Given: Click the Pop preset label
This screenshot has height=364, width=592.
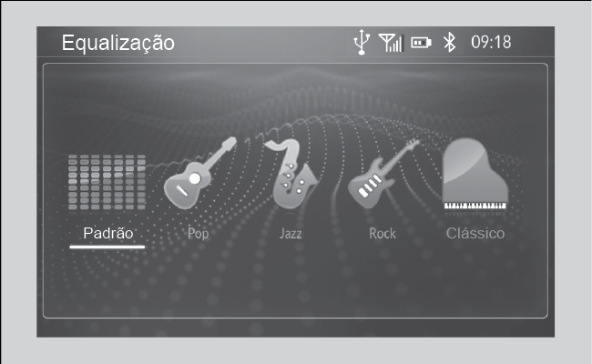Looking at the screenshot, I should [x=199, y=234].
